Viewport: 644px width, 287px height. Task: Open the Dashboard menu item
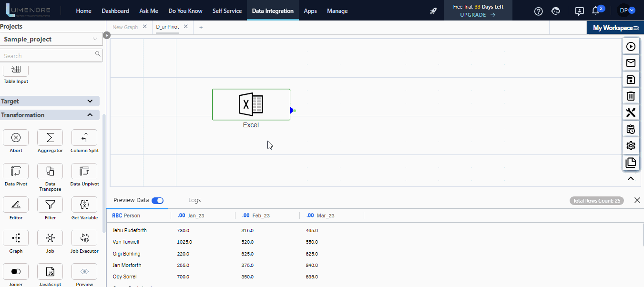click(115, 10)
